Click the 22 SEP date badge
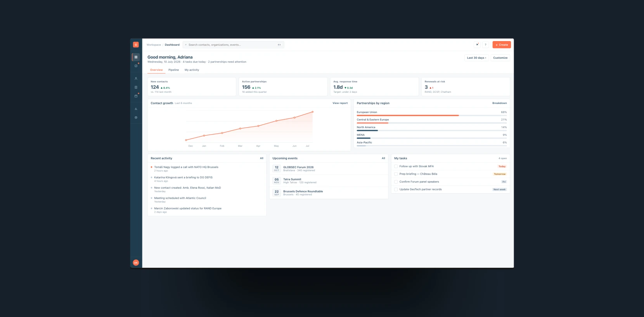644x317 pixels. tap(277, 192)
